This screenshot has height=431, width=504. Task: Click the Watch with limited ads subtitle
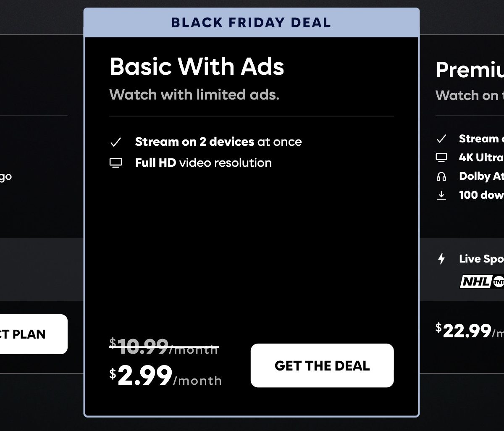[x=194, y=95]
